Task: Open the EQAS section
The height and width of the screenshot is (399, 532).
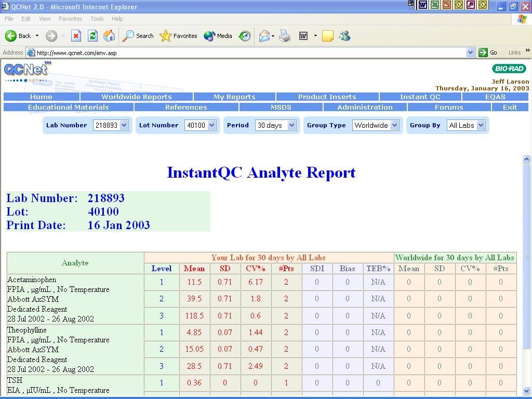Action: pos(495,97)
